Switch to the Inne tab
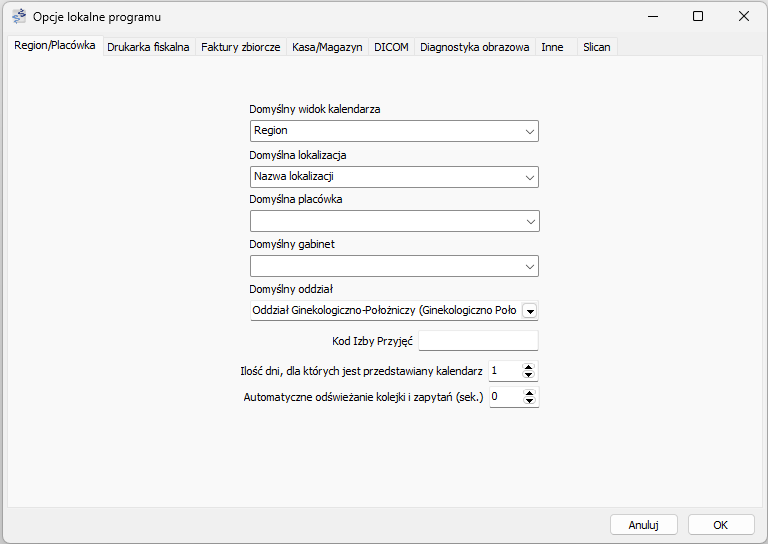The image size is (768, 544). [x=552, y=47]
